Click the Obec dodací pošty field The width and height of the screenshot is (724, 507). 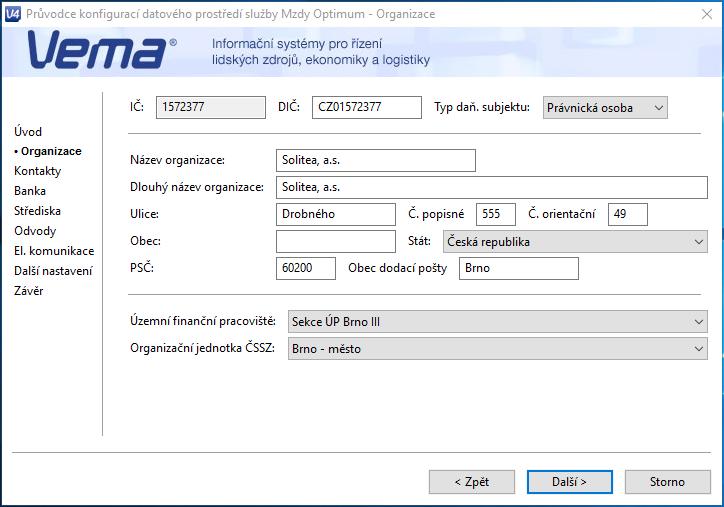coord(519,268)
